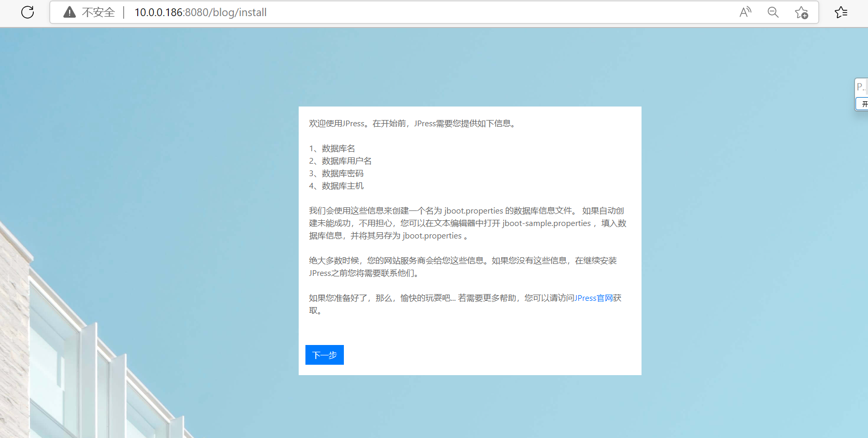Click the welcome line 欢迎使用JPress

click(x=412, y=124)
